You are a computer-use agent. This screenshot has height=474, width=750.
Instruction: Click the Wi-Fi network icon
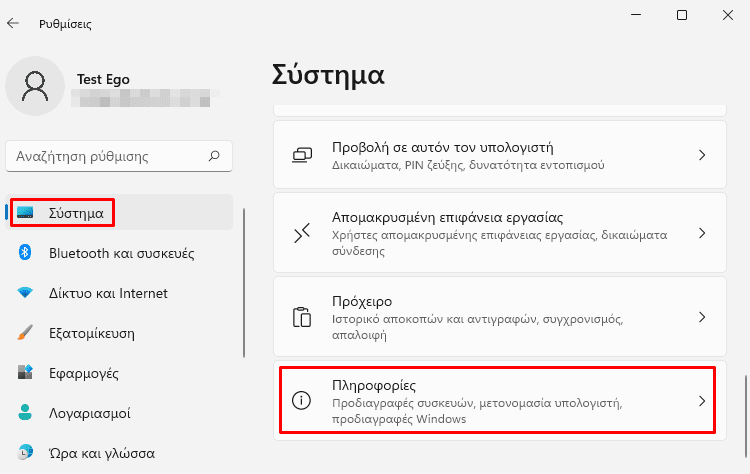[x=25, y=293]
